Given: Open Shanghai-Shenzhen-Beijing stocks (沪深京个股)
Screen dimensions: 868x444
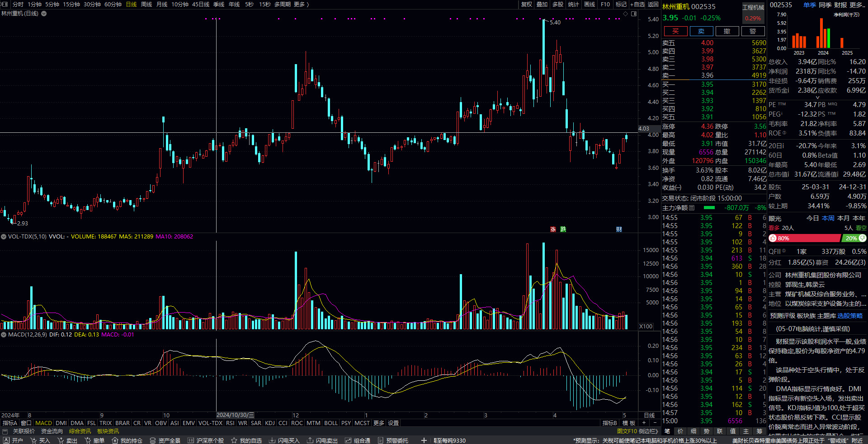Looking at the screenshot, I should (x=206, y=440).
